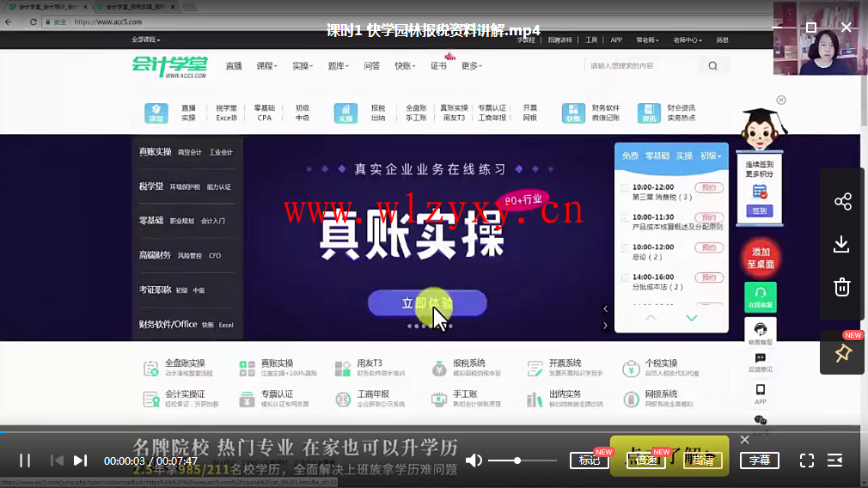Click the 立即体验 banner button

tap(427, 303)
